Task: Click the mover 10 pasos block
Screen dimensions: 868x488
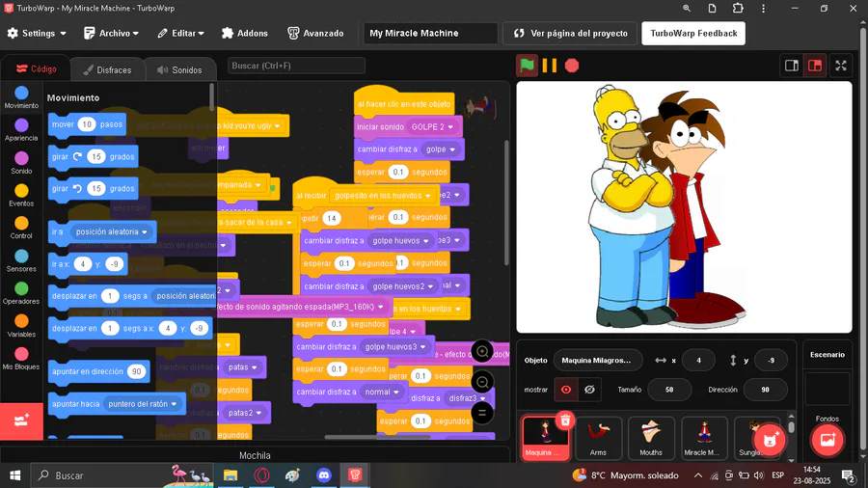Action: click(x=87, y=124)
